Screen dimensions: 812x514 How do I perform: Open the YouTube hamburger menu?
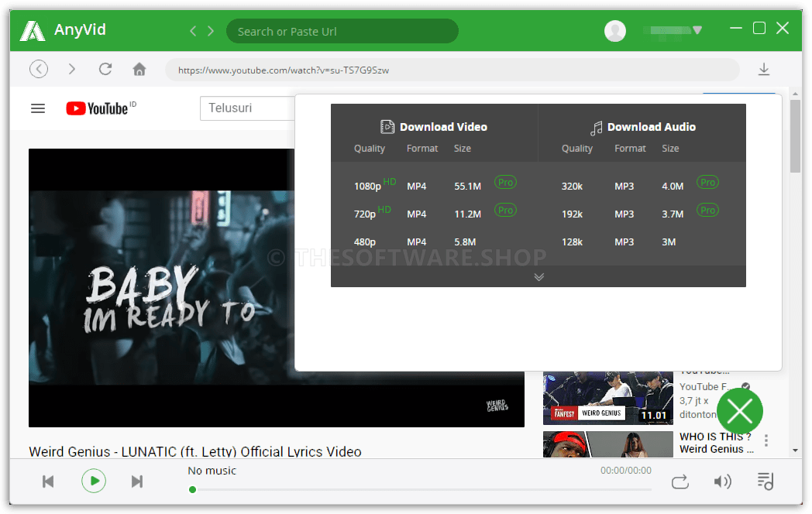(38, 108)
